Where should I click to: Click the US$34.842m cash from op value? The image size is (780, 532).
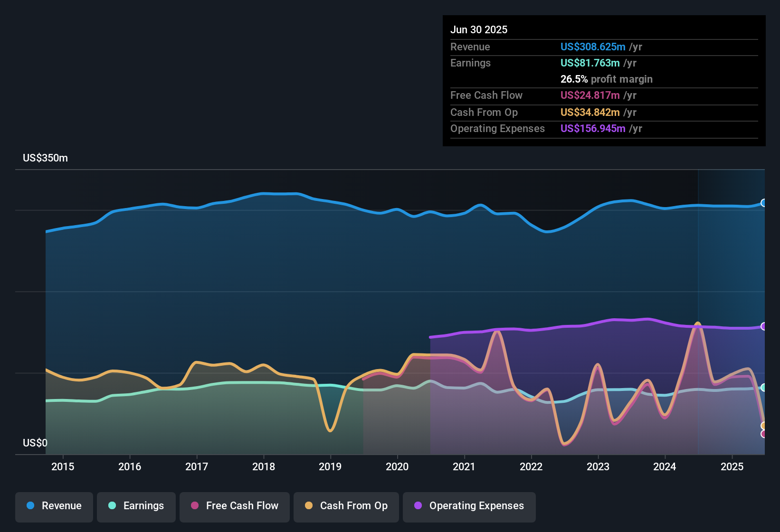[x=590, y=113]
